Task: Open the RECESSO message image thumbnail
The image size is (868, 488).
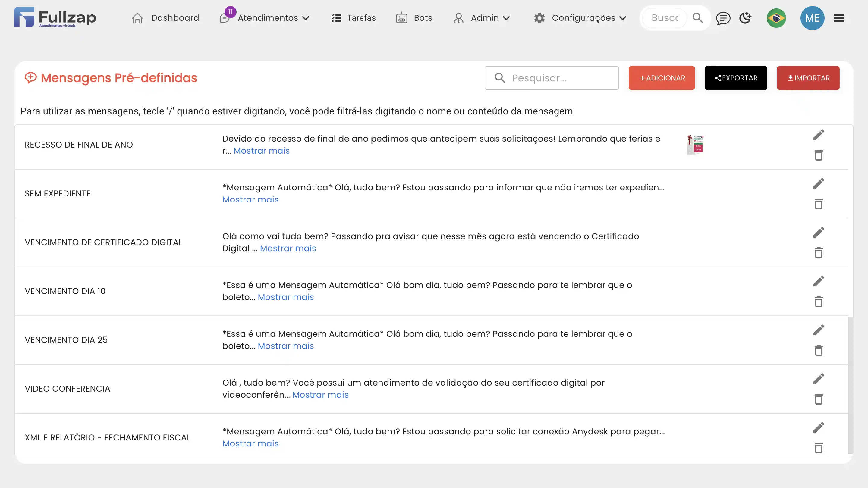Action: pos(696,145)
